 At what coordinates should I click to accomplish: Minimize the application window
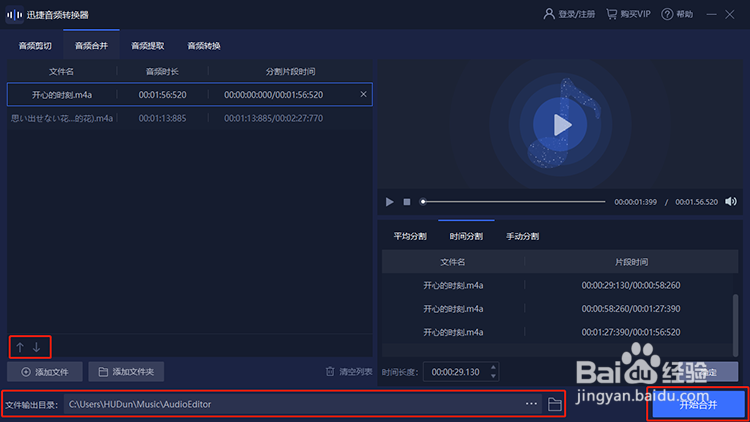(x=711, y=14)
